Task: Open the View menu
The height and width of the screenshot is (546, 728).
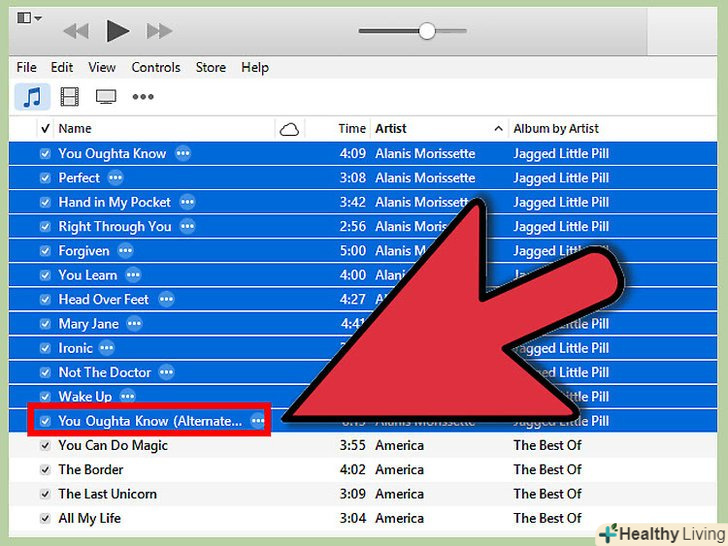Action: [x=102, y=67]
